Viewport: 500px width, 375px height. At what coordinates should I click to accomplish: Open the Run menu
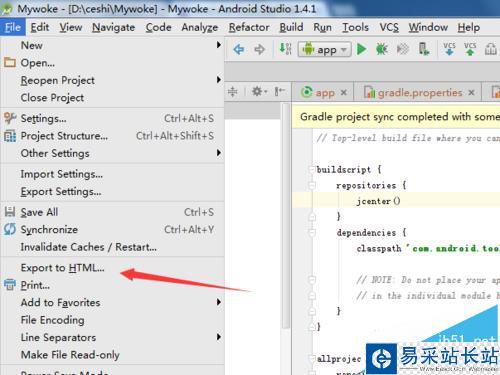pyautogui.click(x=322, y=27)
